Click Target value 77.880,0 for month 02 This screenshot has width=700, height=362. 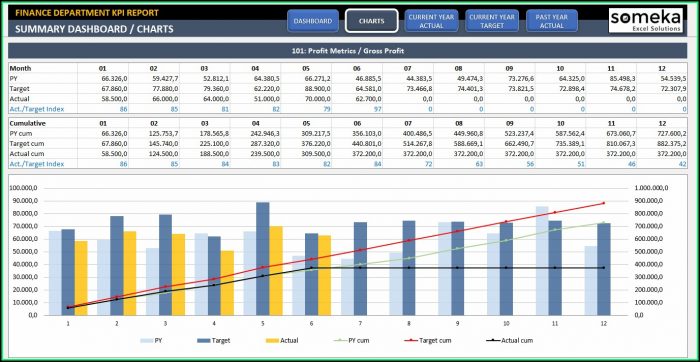(165, 89)
